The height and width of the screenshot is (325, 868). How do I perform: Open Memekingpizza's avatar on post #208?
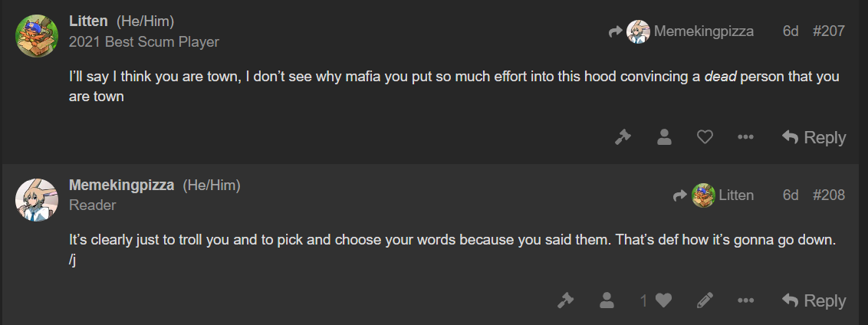pyautogui.click(x=37, y=200)
